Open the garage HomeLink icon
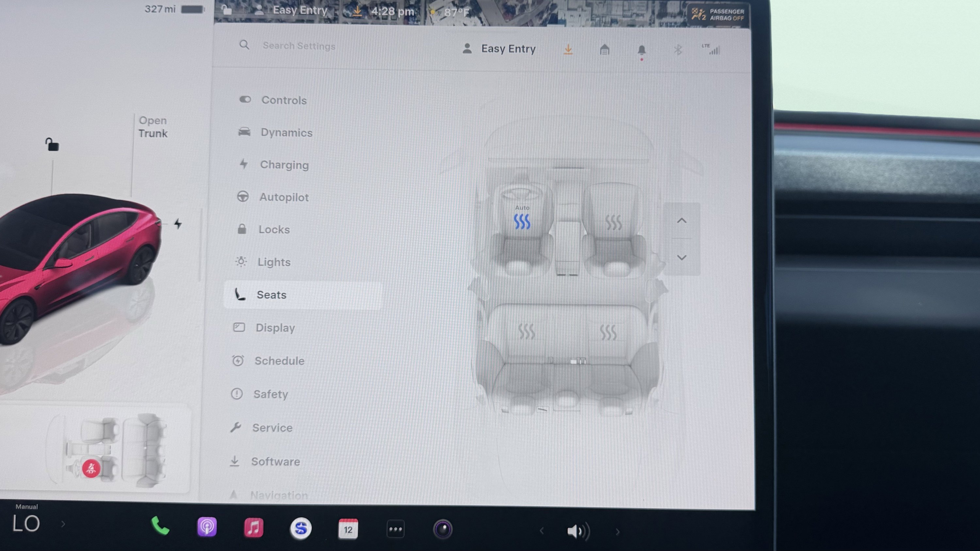The width and height of the screenshot is (980, 551). [x=605, y=49]
